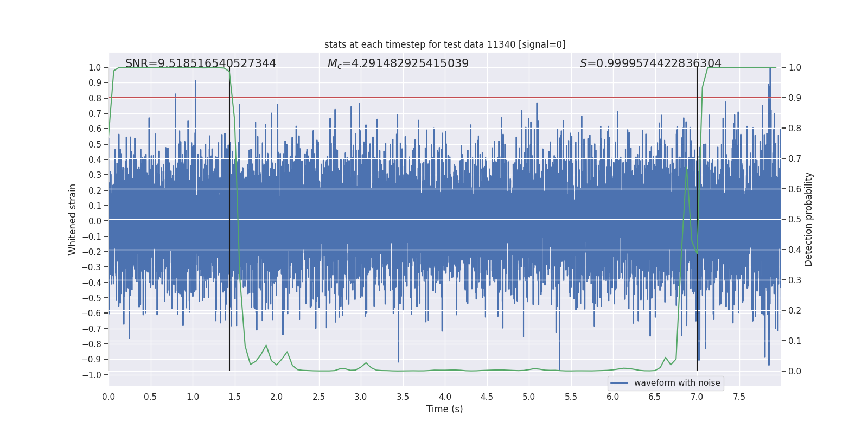Click the 'Detection probability' right axis label
Viewport: 868px width, 434px height.
click(808, 219)
